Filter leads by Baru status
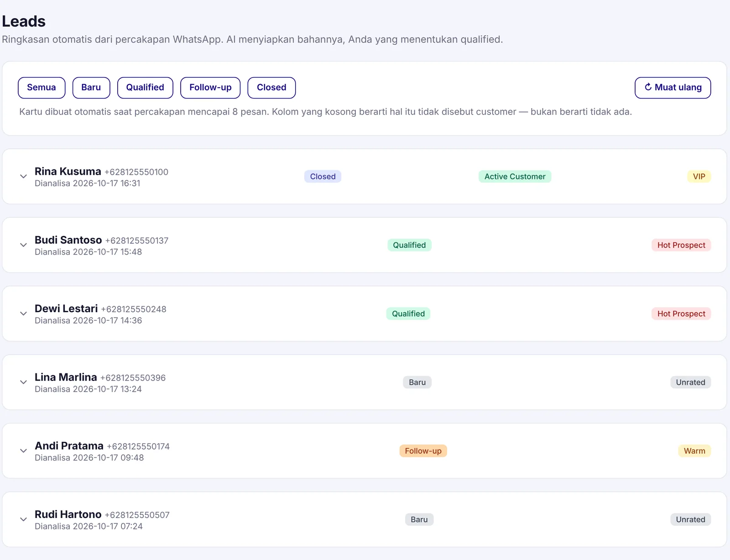Image resolution: width=730 pixels, height=560 pixels. [91, 88]
